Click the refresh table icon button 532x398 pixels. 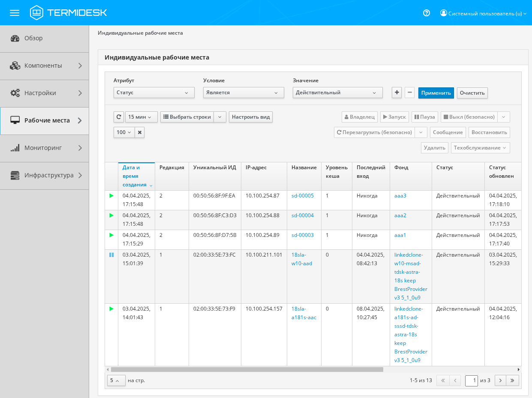pyautogui.click(x=119, y=117)
